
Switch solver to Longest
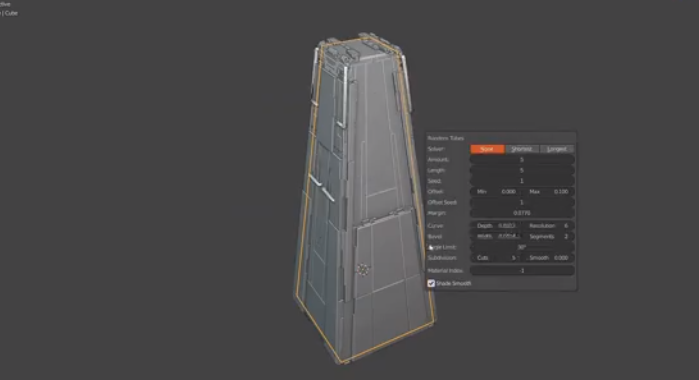(557, 149)
